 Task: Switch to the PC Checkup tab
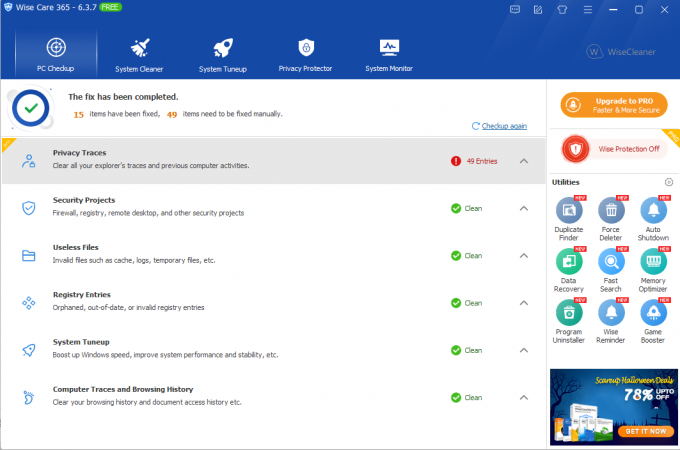coord(56,54)
